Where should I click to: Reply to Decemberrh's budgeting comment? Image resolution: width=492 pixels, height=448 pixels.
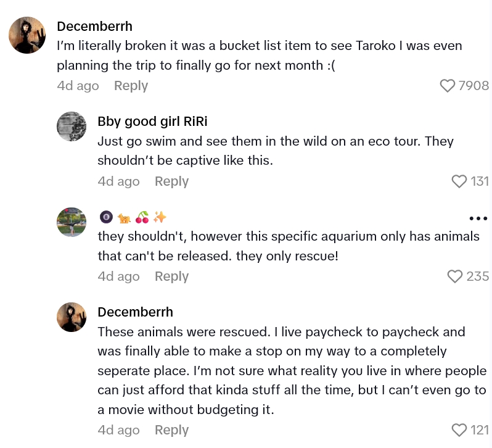[x=171, y=430]
